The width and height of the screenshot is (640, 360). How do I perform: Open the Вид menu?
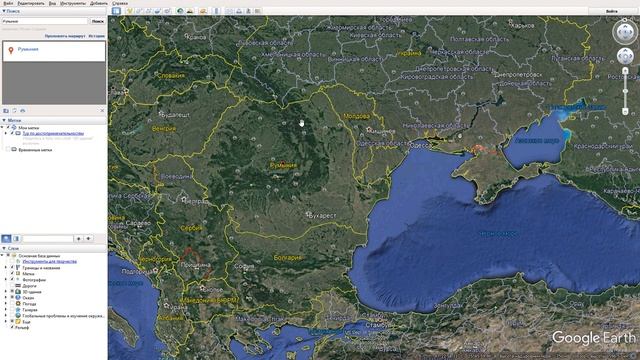click(52, 3)
